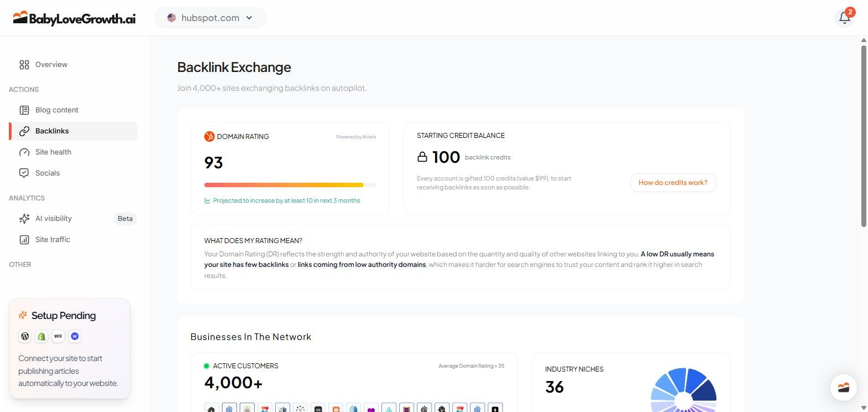Viewport: 868px width, 412px height.
Task: Click the Setup Pending card heading
Action: (64, 316)
